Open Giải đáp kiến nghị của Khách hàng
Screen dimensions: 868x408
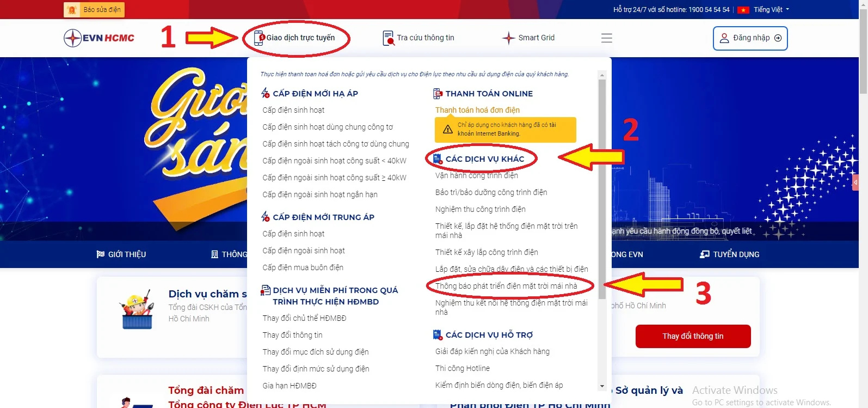(x=492, y=351)
